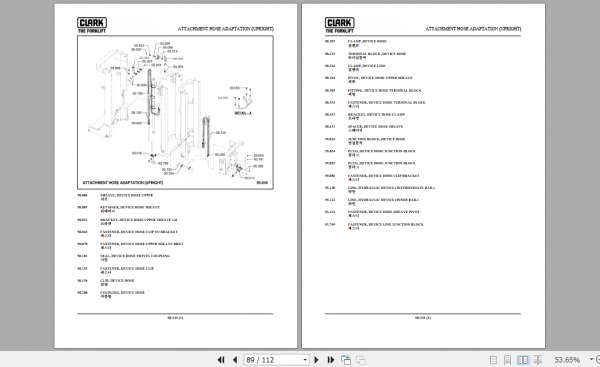Click 'SPACER, DEVICE HOSE SHEAVE' entry
Image resolution: width=600 pixels, height=367 pixels.
pyautogui.click(x=375, y=127)
